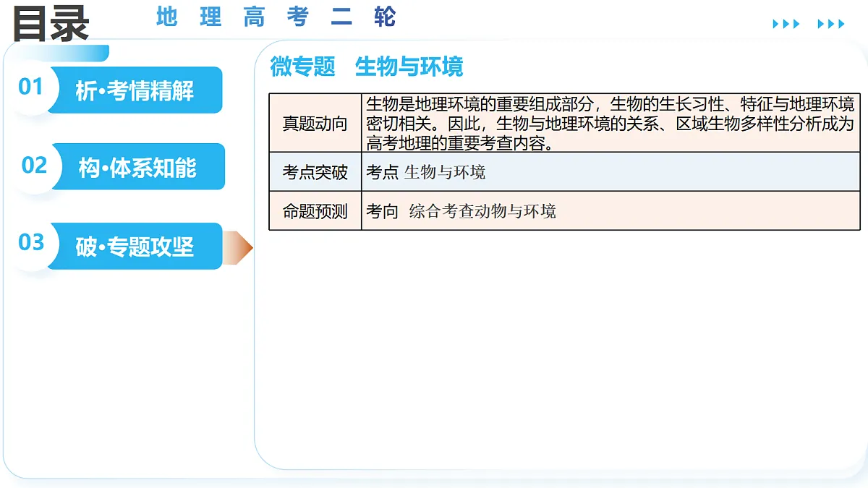This screenshot has width=868, height=488.
Task: Select the 命题预测 table cell
Action: pyautogui.click(x=315, y=211)
